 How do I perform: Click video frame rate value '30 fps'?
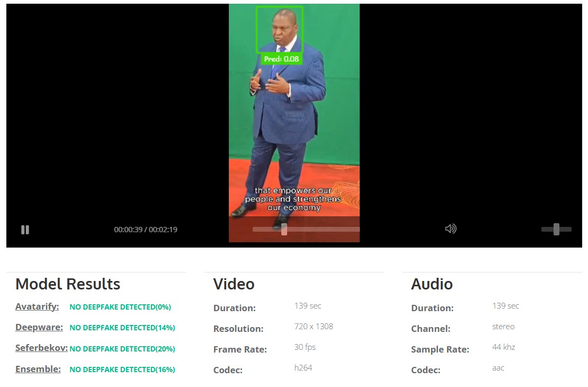305,347
